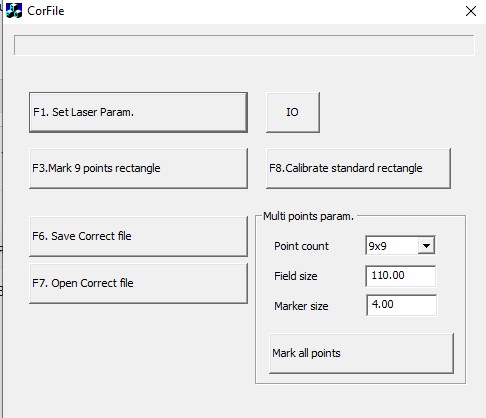Image resolution: width=486 pixels, height=418 pixels.
Task: Expand the Point count dropdown arrow
Action: [426, 246]
